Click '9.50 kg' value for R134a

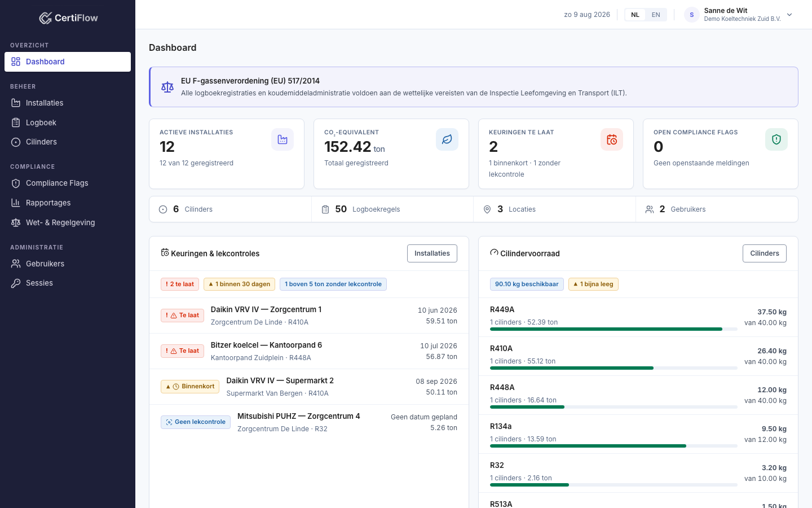tap(774, 429)
